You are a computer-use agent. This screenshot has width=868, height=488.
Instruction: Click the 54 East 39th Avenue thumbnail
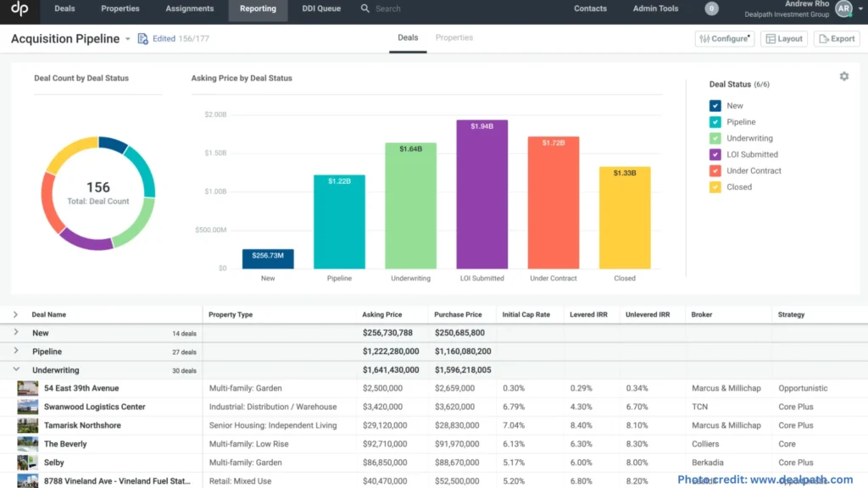click(x=28, y=388)
